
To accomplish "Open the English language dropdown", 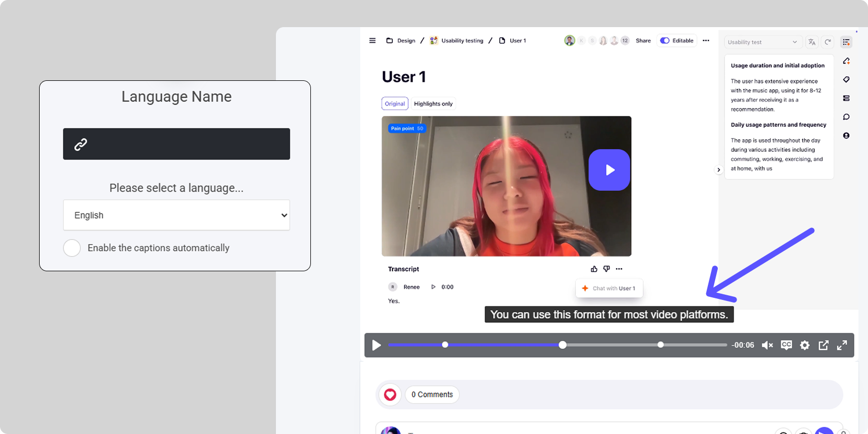I will [x=176, y=215].
